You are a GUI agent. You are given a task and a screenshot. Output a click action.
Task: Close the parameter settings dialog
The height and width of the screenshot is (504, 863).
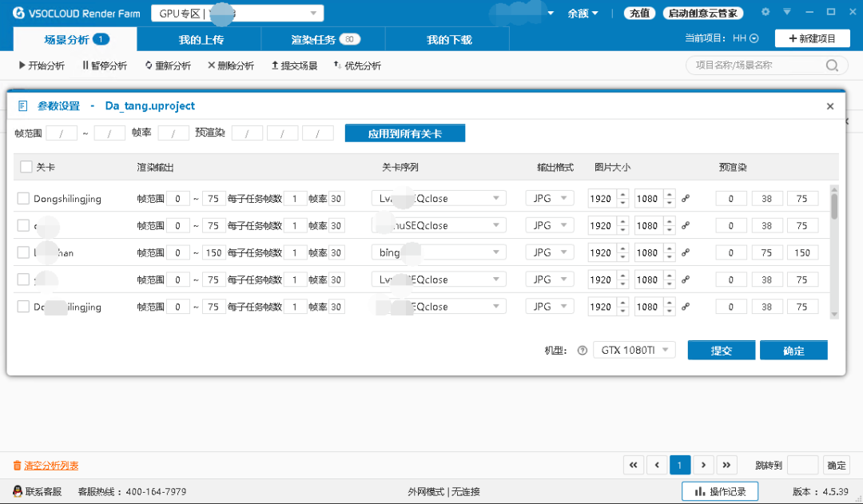(830, 106)
